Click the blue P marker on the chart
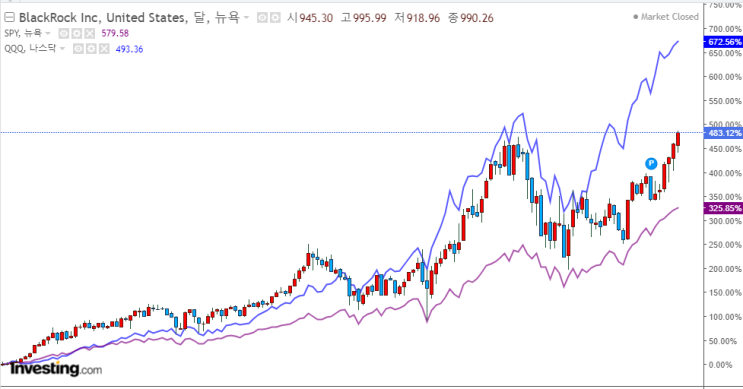Screen dimensions: 743x389 [651, 163]
